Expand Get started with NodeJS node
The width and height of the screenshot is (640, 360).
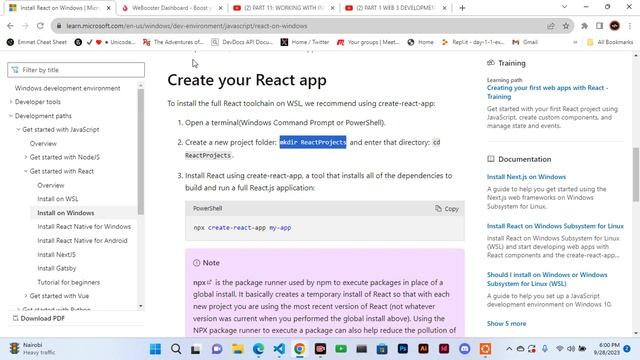point(26,157)
